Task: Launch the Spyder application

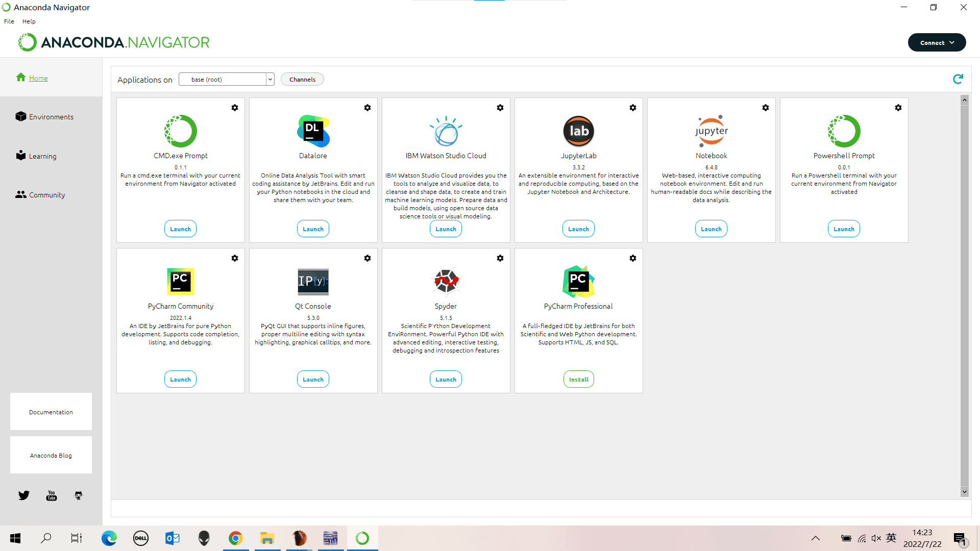Action: [x=446, y=380]
